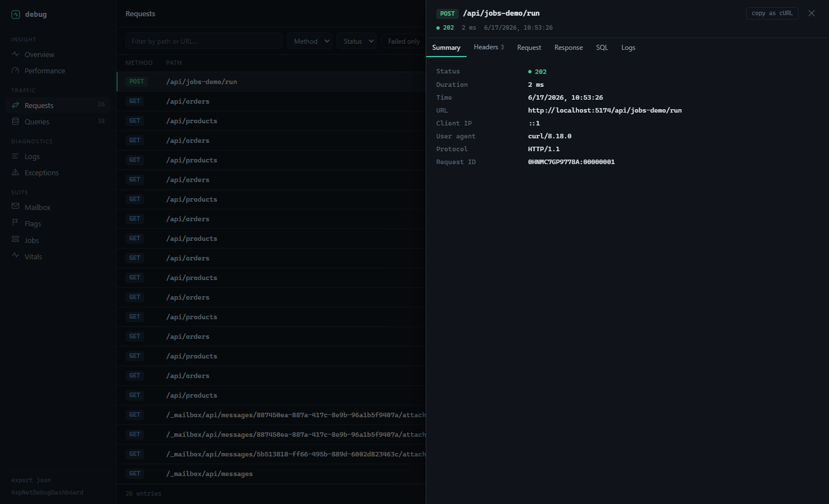
Task: Click the POST badge in detail header
Action: (448, 13)
